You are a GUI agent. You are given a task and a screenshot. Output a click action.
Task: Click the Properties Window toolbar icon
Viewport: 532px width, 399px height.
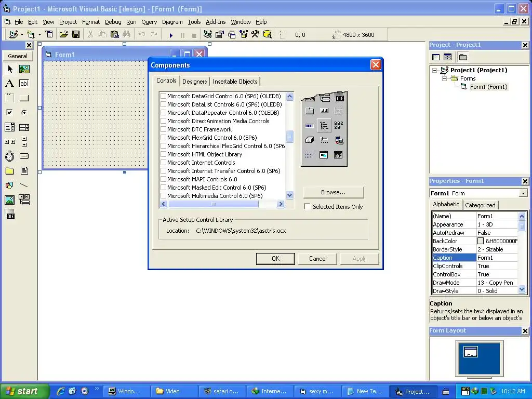pos(220,35)
